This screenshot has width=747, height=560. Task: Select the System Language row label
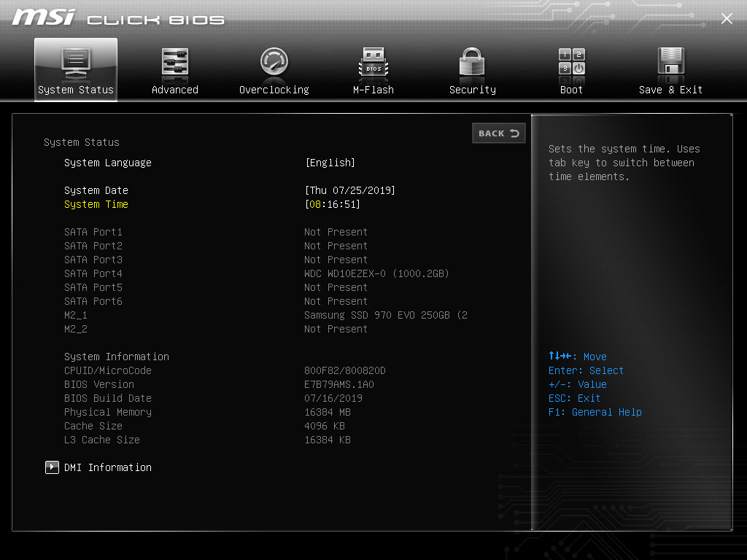[108, 163]
